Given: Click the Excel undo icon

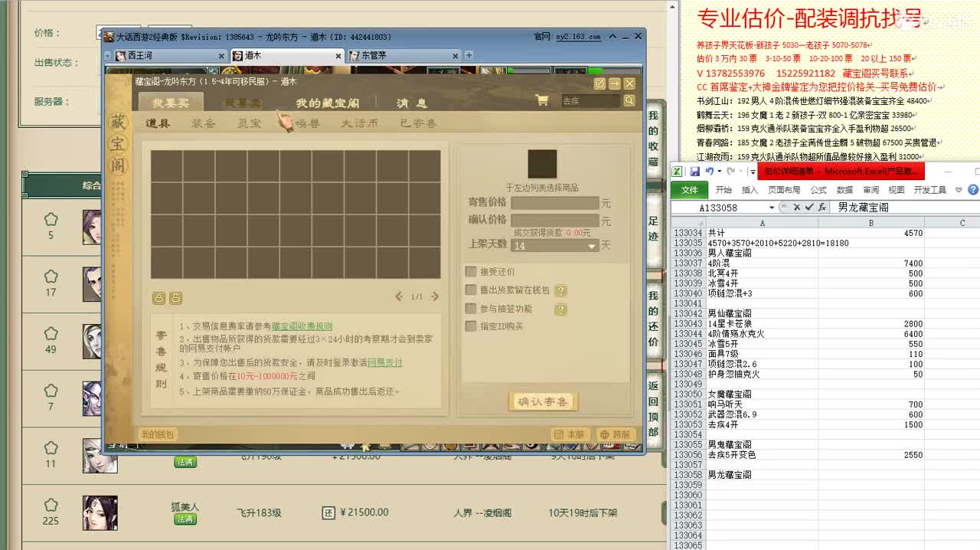Looking at the screenshot, I should 710,172.
